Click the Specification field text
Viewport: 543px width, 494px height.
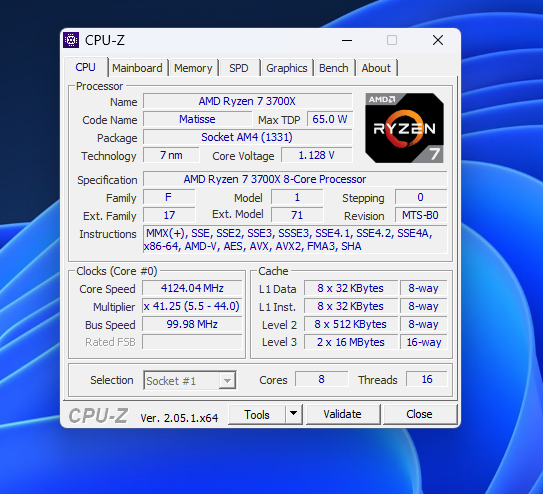point(295,179)
